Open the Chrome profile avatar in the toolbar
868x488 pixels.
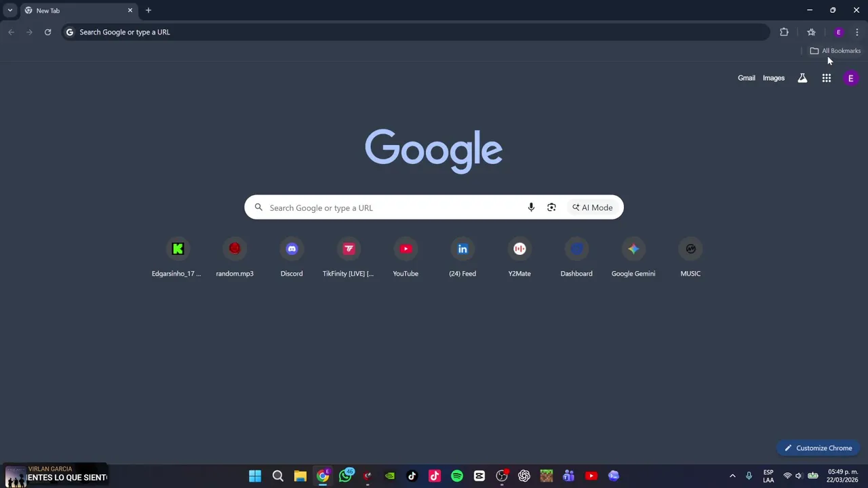click(838, 32)
